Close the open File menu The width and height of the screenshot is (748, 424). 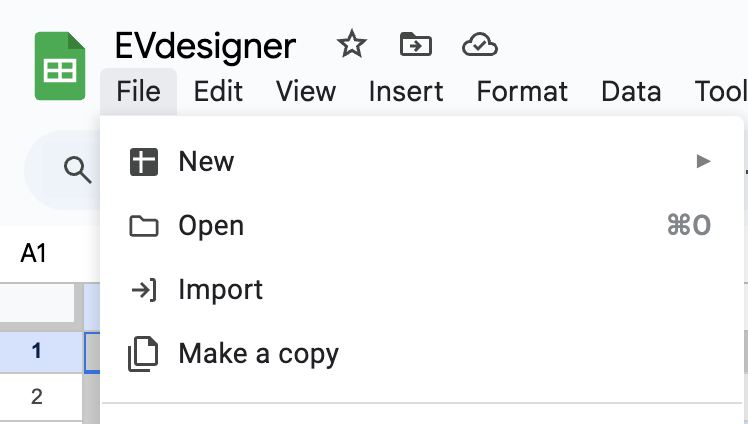[138, 91]
